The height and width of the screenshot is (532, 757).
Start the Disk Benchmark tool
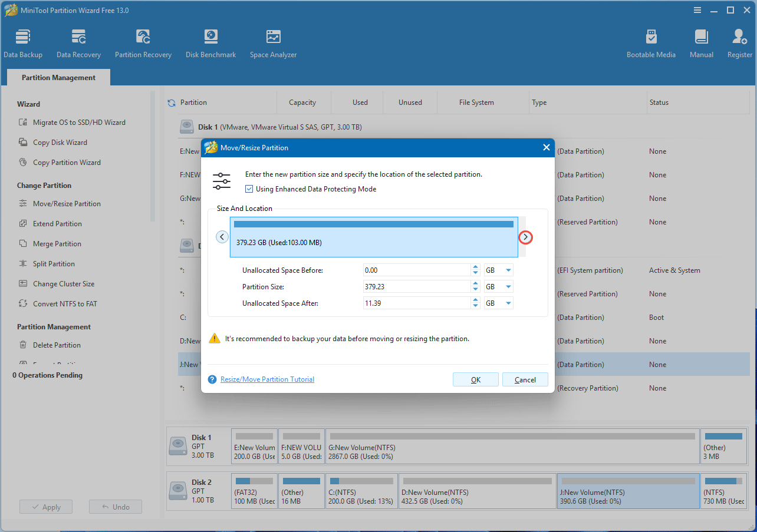point(210,42)
